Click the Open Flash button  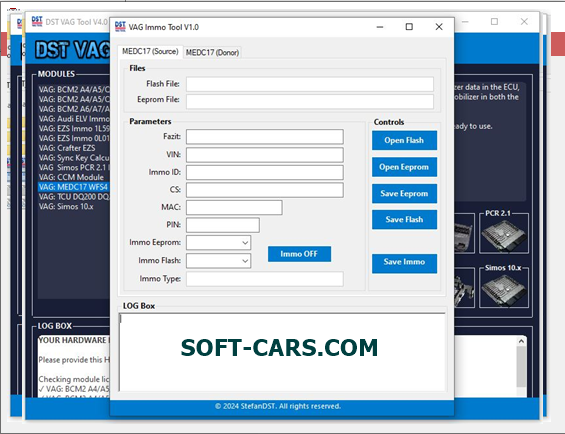click(404, 140)
